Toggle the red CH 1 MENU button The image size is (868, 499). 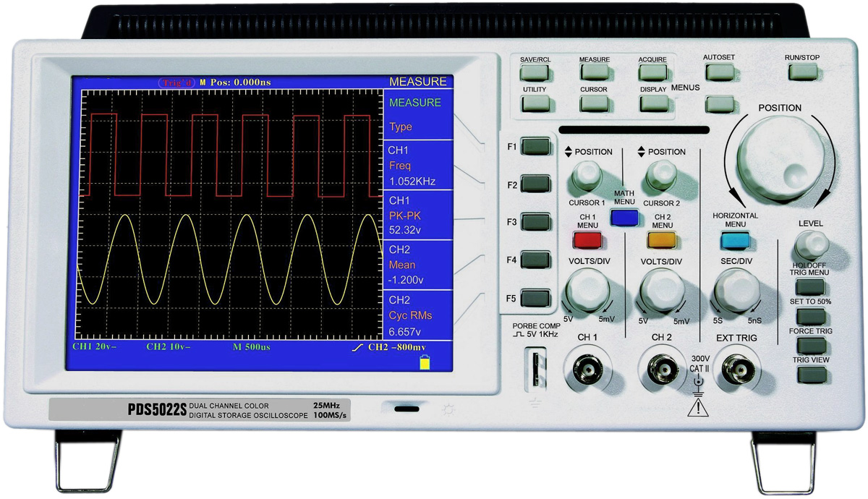pos(587,239)
